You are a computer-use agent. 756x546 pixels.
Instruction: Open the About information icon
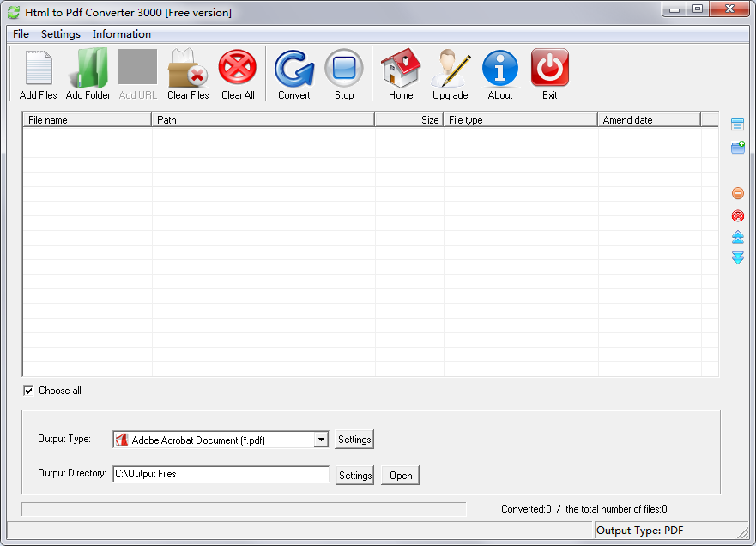pyautogui.click(x=500, y=73)
